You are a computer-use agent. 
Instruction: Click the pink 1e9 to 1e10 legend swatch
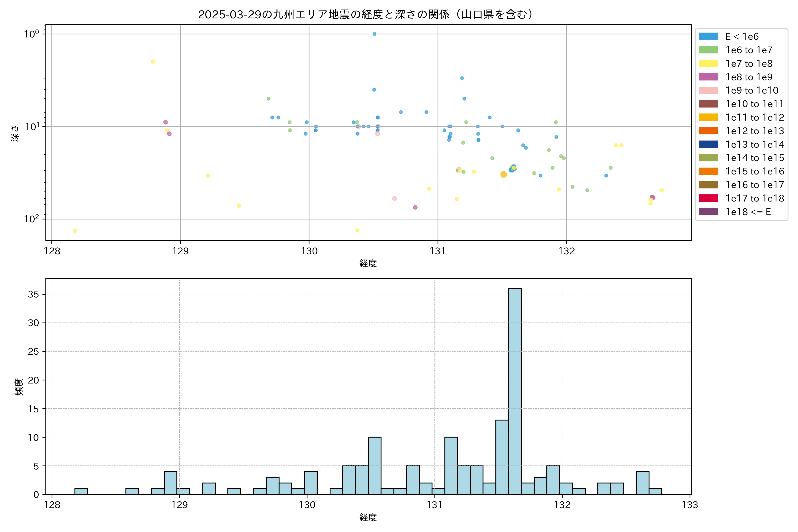708,90
